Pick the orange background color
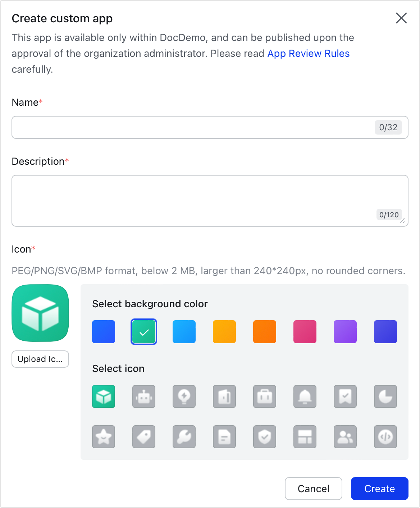420x508 pixels. [x=265, y=332]
